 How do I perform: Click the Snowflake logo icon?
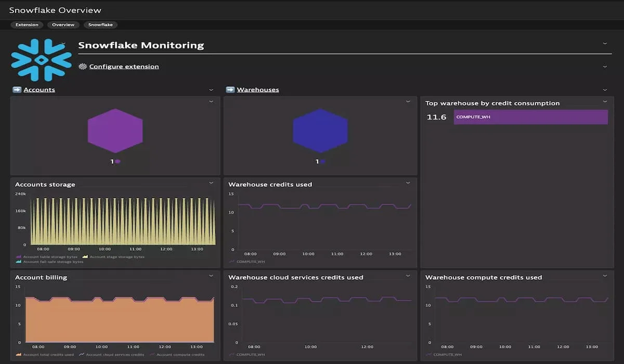tap(41, 60)
